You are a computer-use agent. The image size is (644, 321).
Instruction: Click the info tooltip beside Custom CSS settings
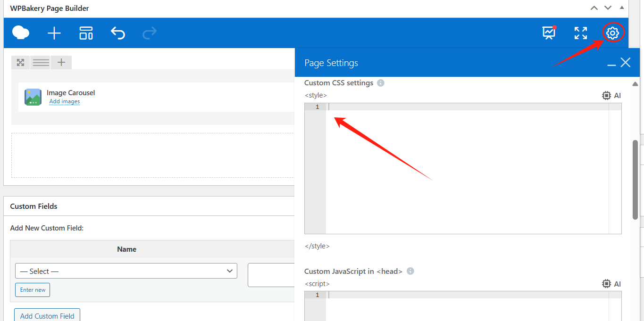(x=380, y=82)
